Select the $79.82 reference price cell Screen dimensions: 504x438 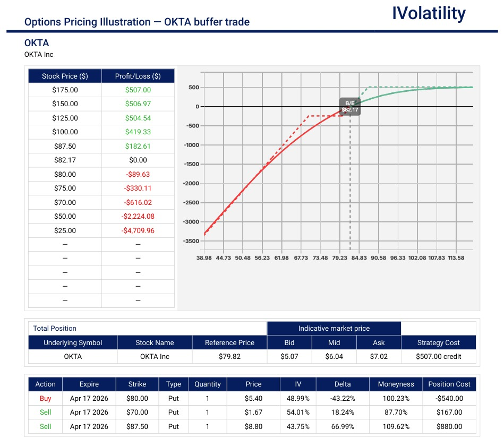click(x=229, y=356)
